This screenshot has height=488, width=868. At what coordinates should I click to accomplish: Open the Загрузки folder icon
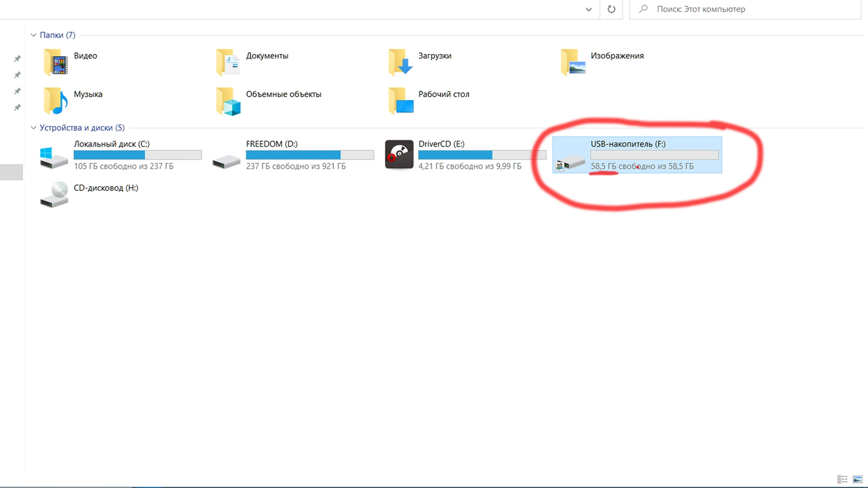[401, 62]
